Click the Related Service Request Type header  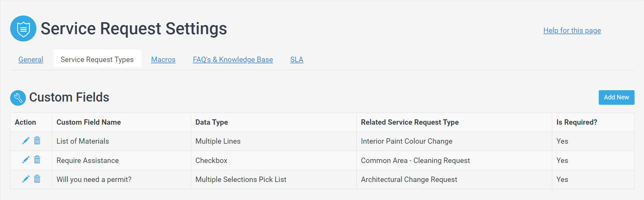click(410, 122)
